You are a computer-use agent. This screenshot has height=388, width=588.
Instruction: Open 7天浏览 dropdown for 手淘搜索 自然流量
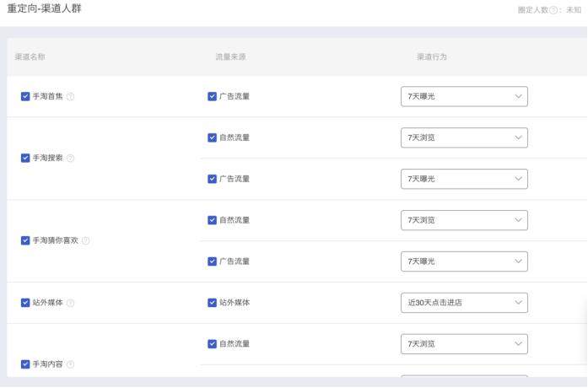click(464, 137)
